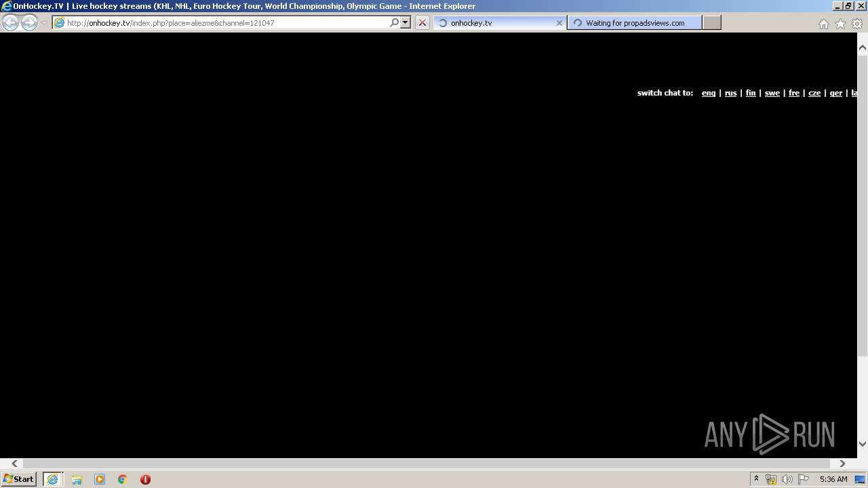Click the 5:36 AM clock

(833, 479)
